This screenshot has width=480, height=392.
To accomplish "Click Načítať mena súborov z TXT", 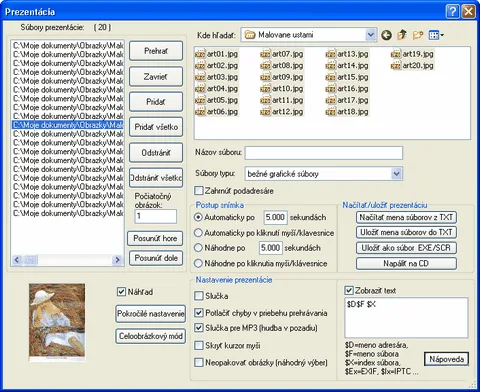I will [x=406, y=217].
